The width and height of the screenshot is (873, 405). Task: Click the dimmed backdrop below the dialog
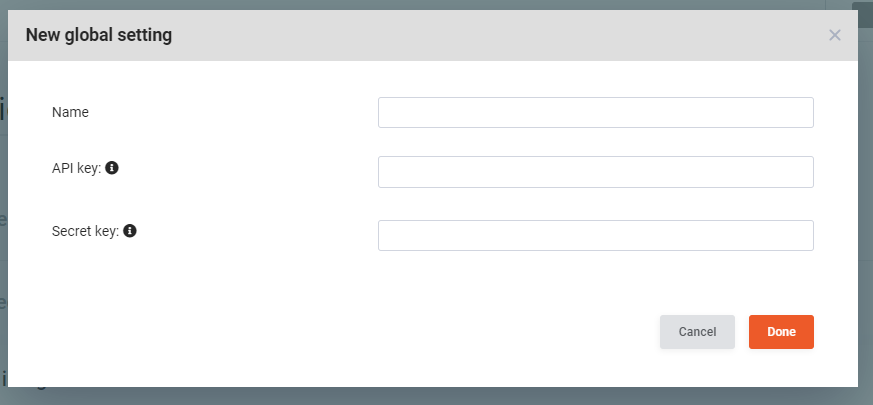[x=436, y=397]
